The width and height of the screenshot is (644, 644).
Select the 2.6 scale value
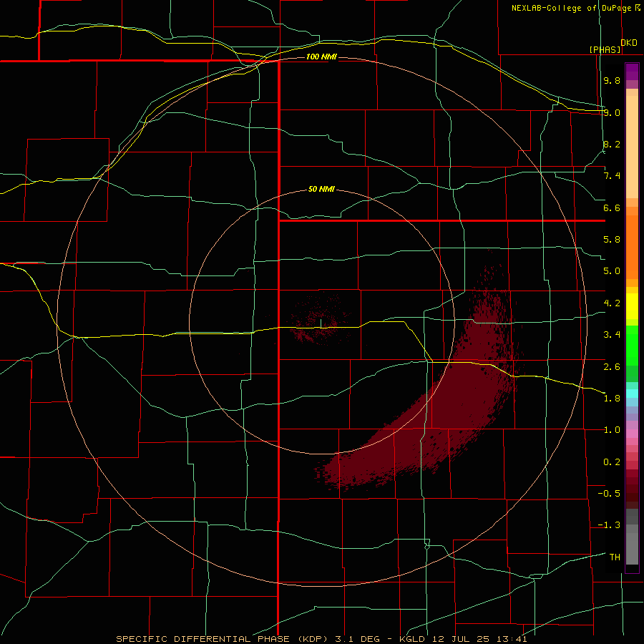click(612, 367)
